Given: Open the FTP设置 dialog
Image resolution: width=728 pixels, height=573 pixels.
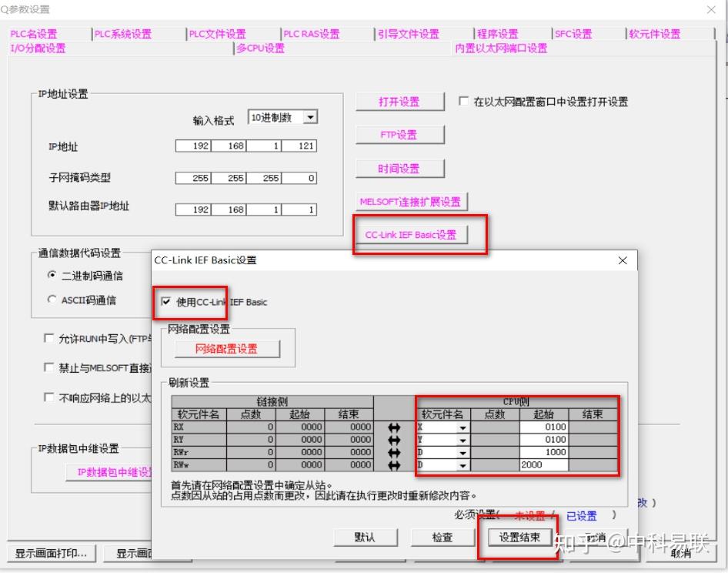Looking at the screenshot, I should pos(399,134).
